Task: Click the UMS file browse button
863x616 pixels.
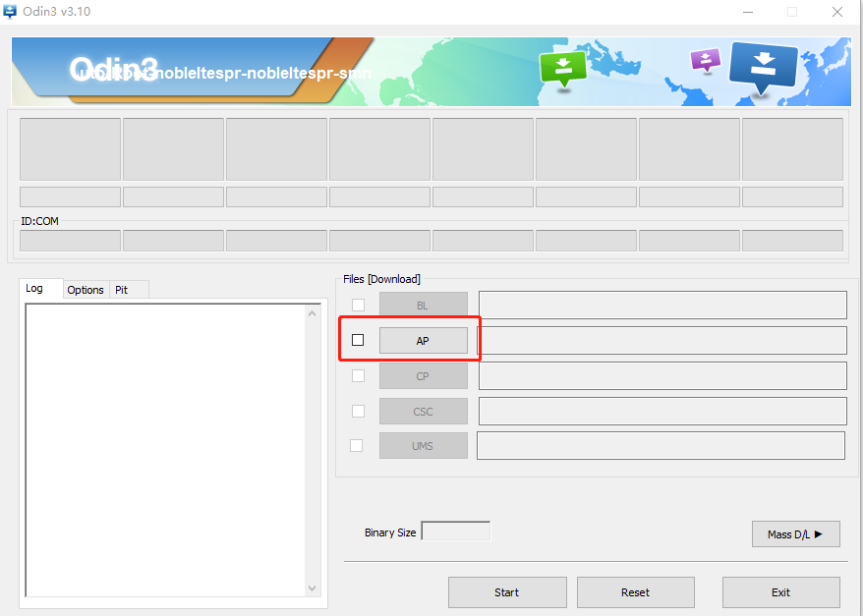Action: click(424, 445)
